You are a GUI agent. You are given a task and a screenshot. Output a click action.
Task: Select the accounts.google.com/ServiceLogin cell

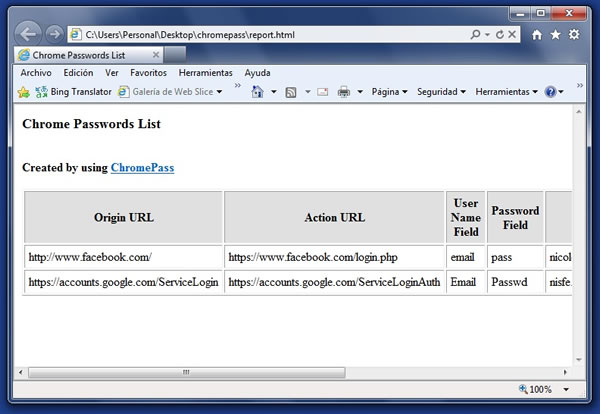pyautogui.click(x=124, y=282)
